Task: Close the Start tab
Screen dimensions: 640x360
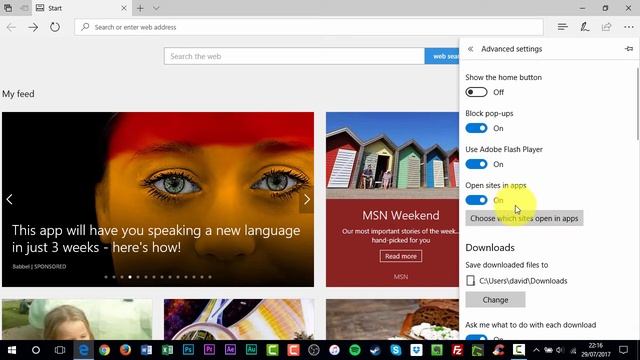Action: coord(124,8)
